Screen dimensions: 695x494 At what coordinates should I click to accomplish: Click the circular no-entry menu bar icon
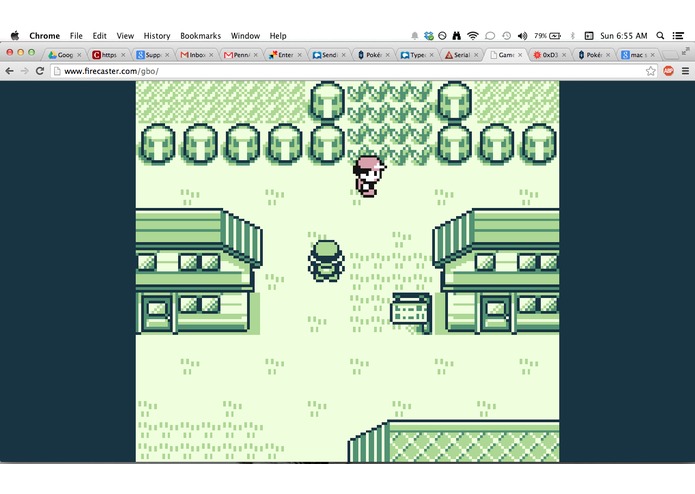442,36
